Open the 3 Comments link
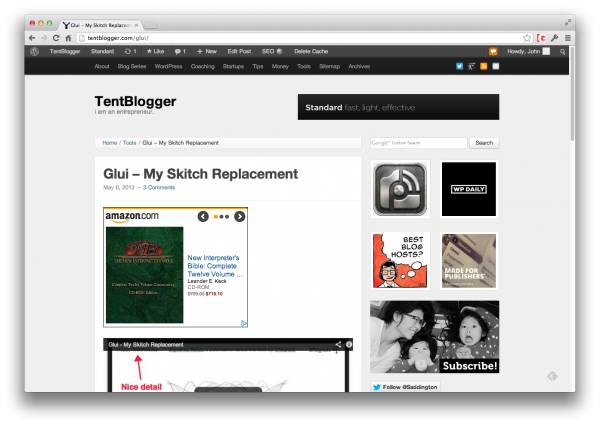The height and width of the screenshot is (426, 600). 159,188
